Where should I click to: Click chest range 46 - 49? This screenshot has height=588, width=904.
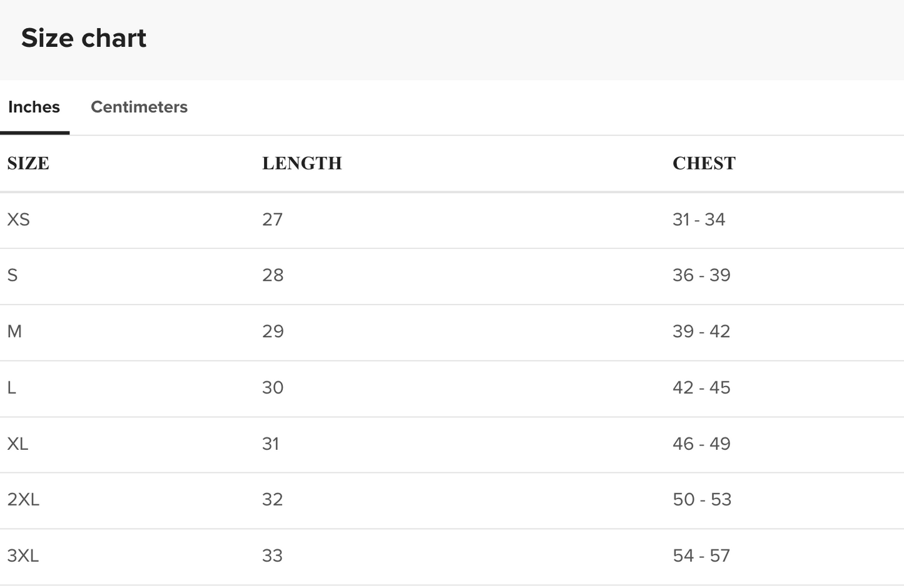[x=701, y=444]
